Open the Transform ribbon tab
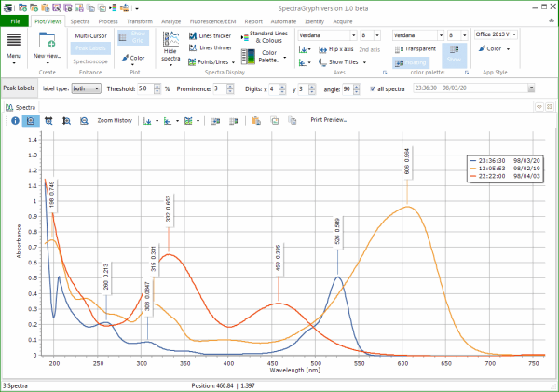 [x=140, y=21]
